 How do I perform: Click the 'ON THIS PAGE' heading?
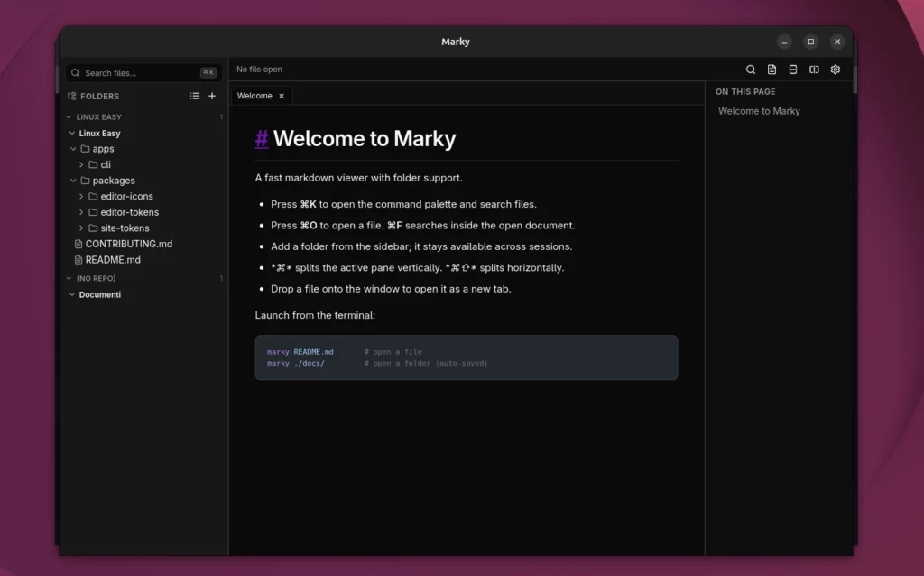coord(745,92)
